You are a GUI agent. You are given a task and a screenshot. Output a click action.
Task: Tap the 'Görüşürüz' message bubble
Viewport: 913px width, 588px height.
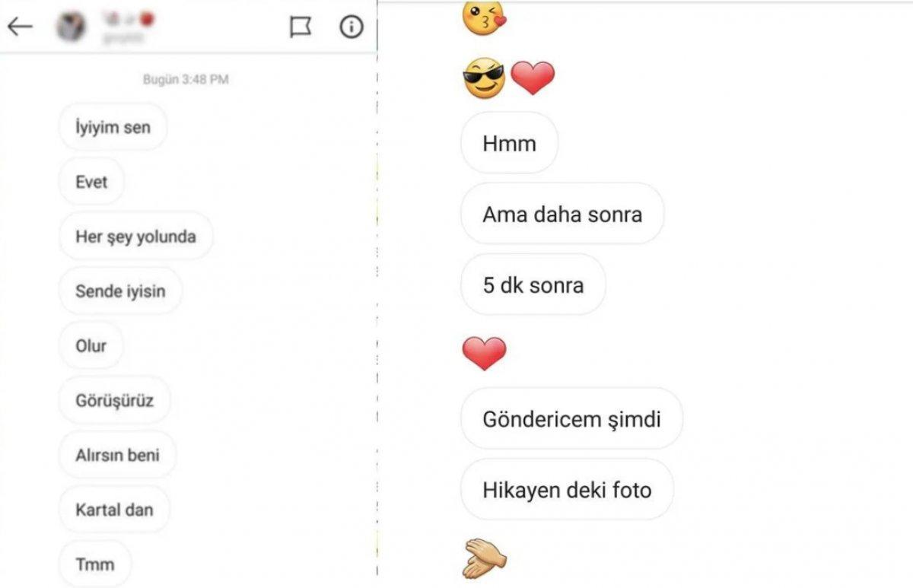(114, 400)
